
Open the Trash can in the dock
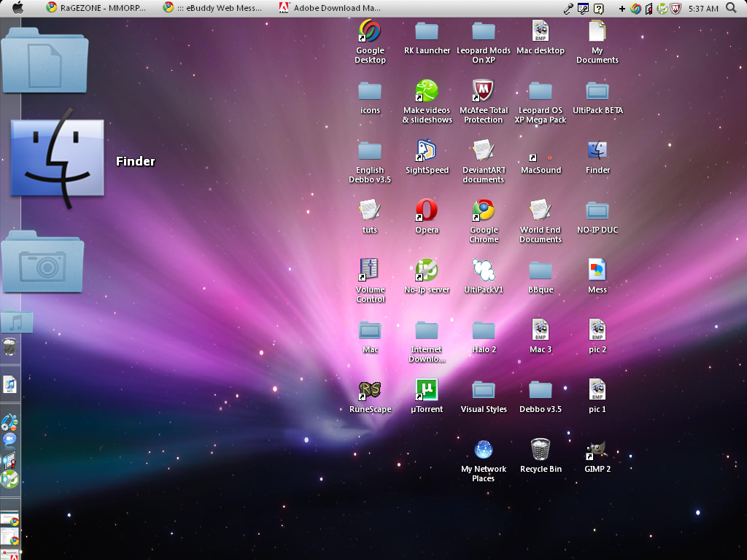9,346
